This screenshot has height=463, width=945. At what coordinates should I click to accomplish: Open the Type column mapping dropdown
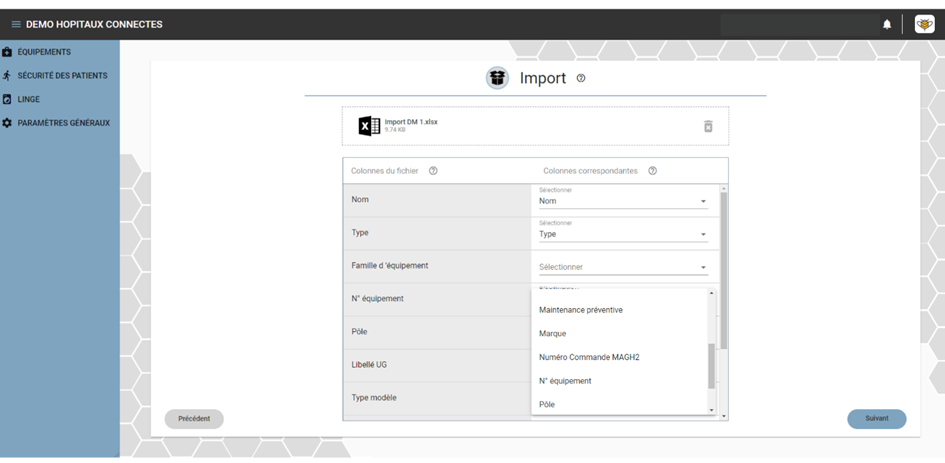pos(623,234)
